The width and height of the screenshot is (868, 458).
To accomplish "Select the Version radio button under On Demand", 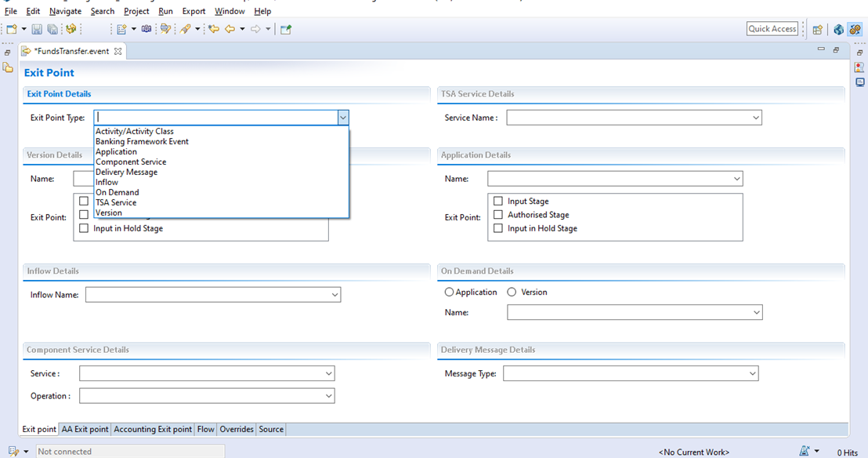I will [512, 292].
